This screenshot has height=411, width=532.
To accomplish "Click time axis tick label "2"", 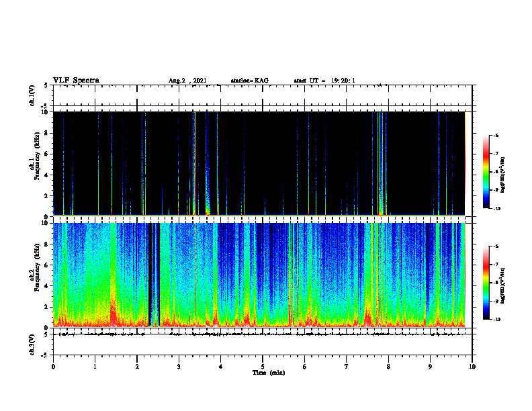I will tap(137, 367).
